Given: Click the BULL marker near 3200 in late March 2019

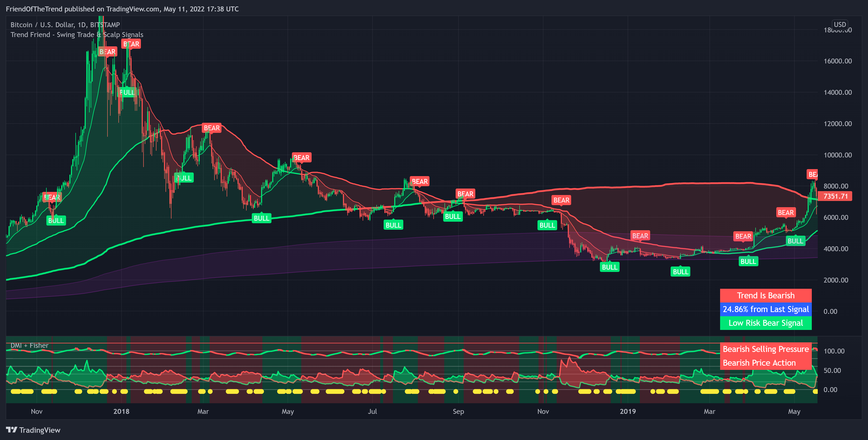Looking at the screenshot, I should [x=748, y=262].
